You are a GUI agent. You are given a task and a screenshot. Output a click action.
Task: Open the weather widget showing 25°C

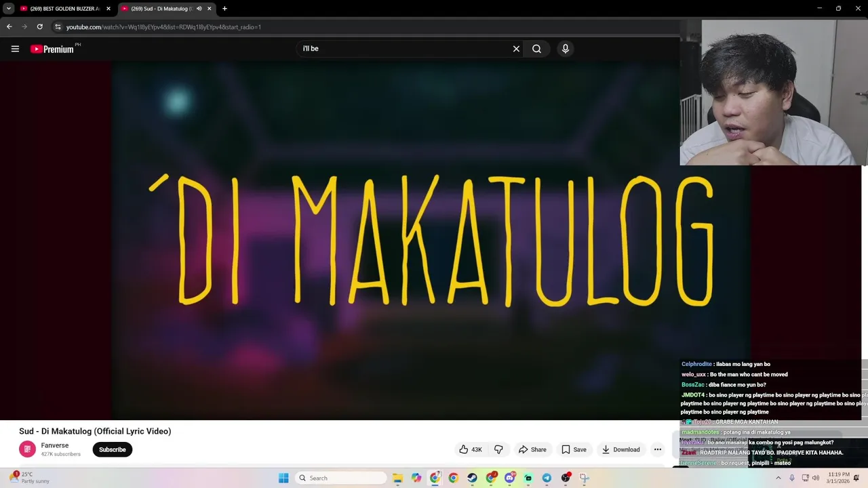coord(28,478)
